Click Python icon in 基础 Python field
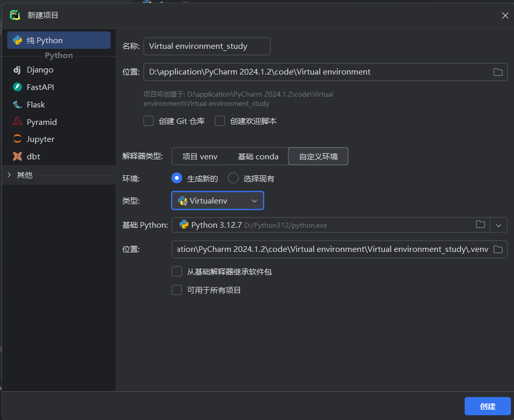The width and height of the screenshot is (514, 420). pos(184,225)
